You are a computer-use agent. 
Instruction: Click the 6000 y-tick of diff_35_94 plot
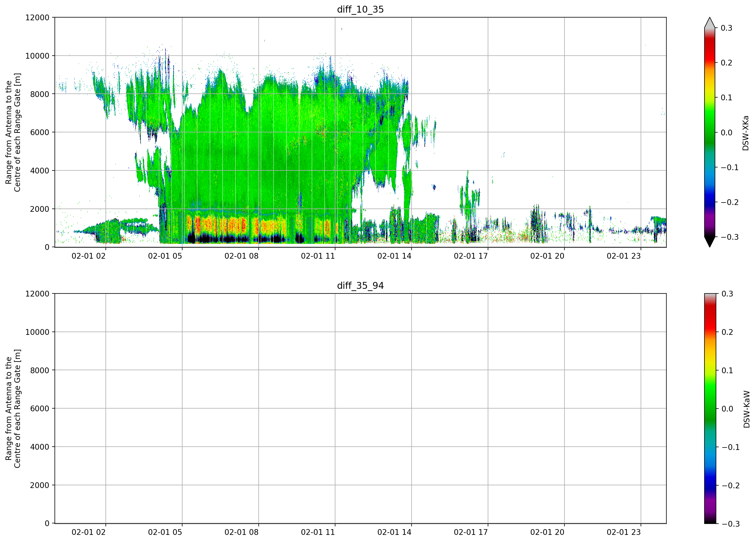[40, 409]
